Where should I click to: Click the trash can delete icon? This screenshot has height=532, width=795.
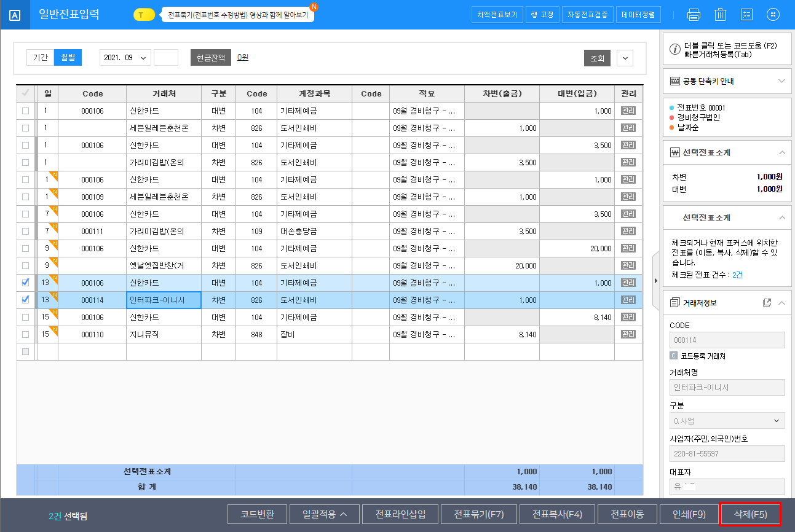720,15
